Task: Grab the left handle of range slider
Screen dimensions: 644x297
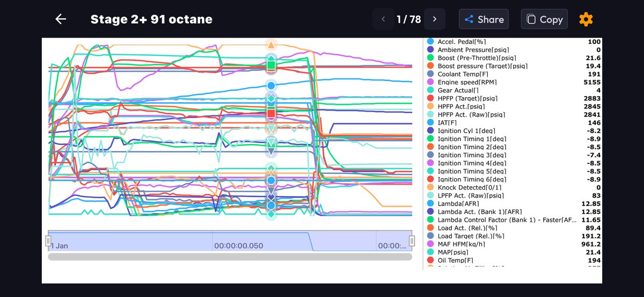Action: click(x=48, y=241)
